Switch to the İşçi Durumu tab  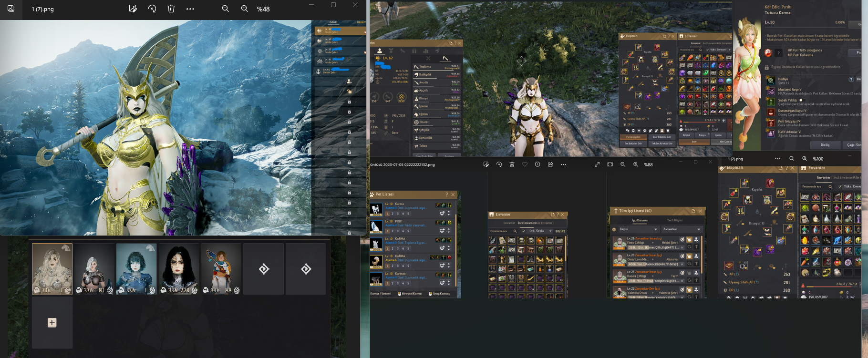640,220
